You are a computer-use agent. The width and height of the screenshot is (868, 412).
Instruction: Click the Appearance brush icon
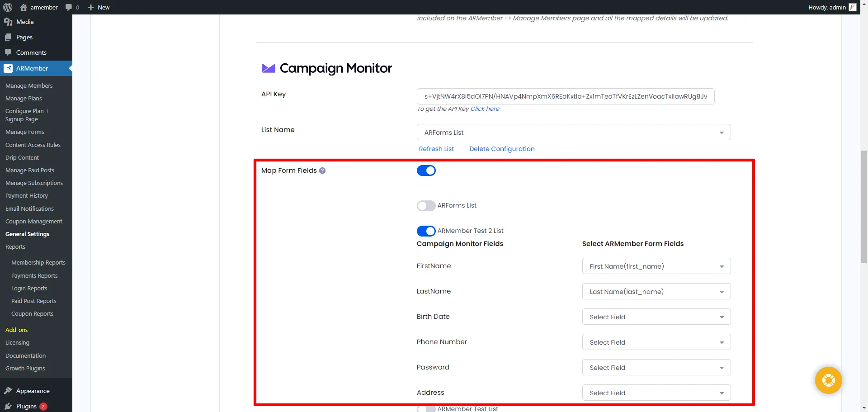coord(8,391)
